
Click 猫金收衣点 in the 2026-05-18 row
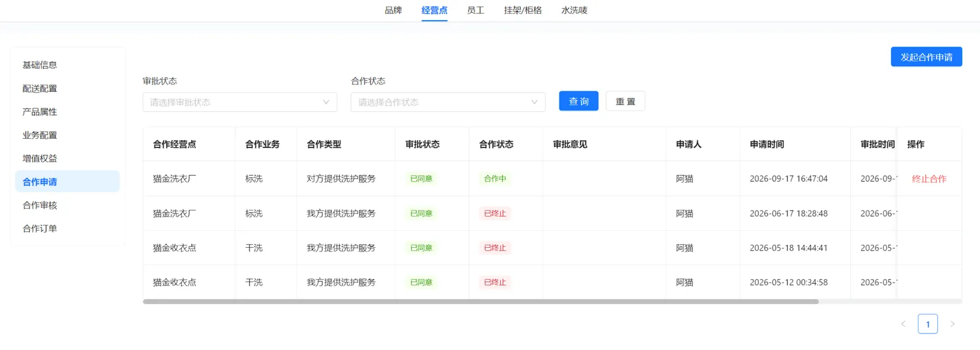tap(175, 248)
